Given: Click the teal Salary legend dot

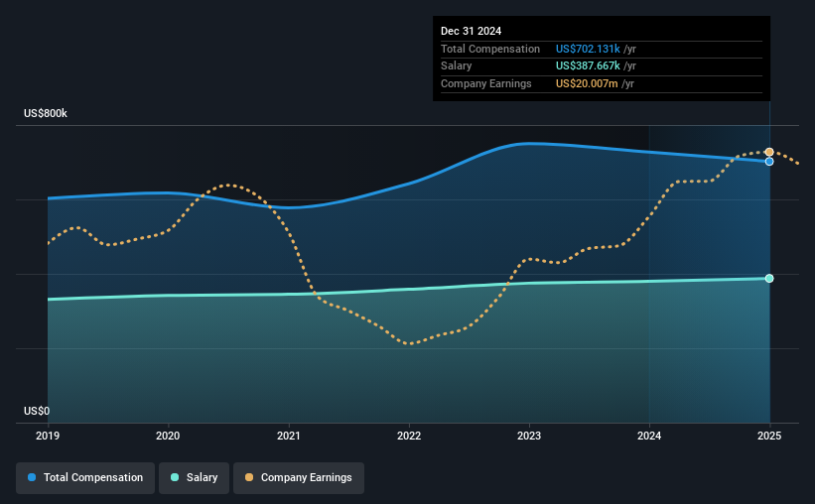Looking at the screenshot, I should [x=175, y=477].
